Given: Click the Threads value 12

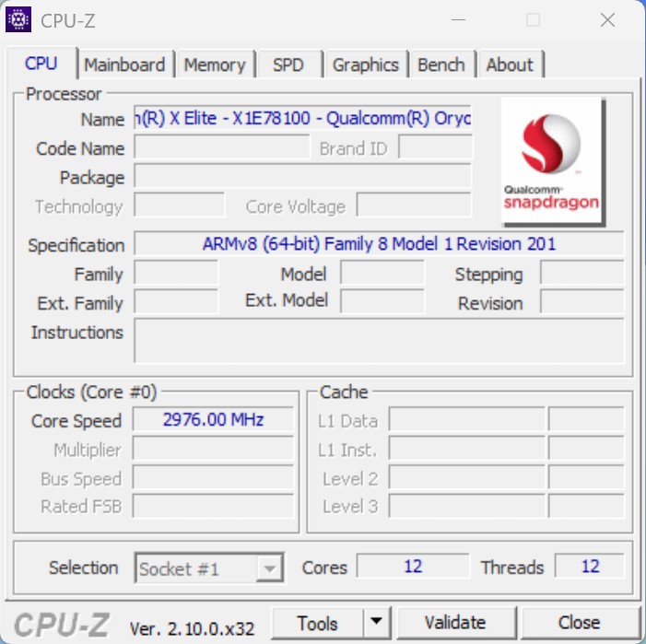Looking at the screenshot, I should pos(590,567).
